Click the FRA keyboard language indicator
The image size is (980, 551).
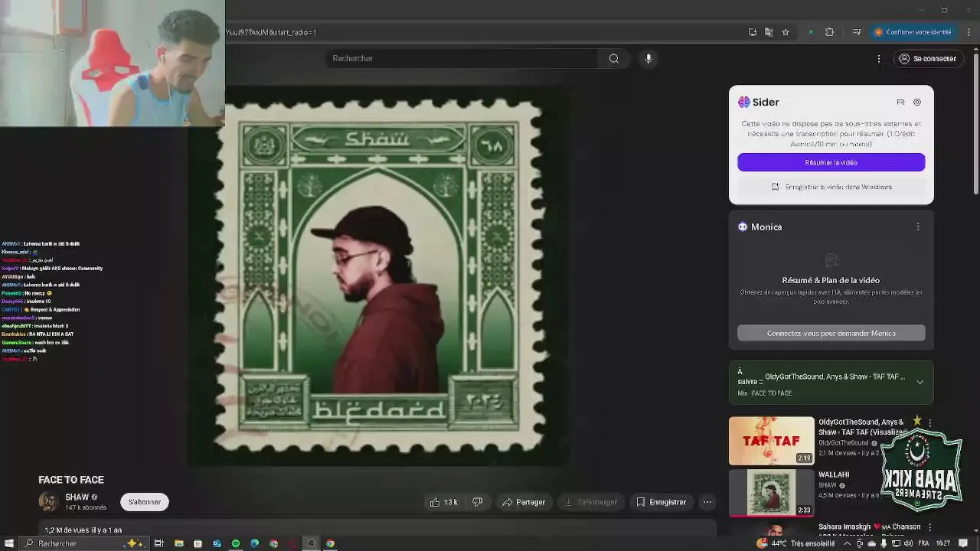click(x=924, y=543)
